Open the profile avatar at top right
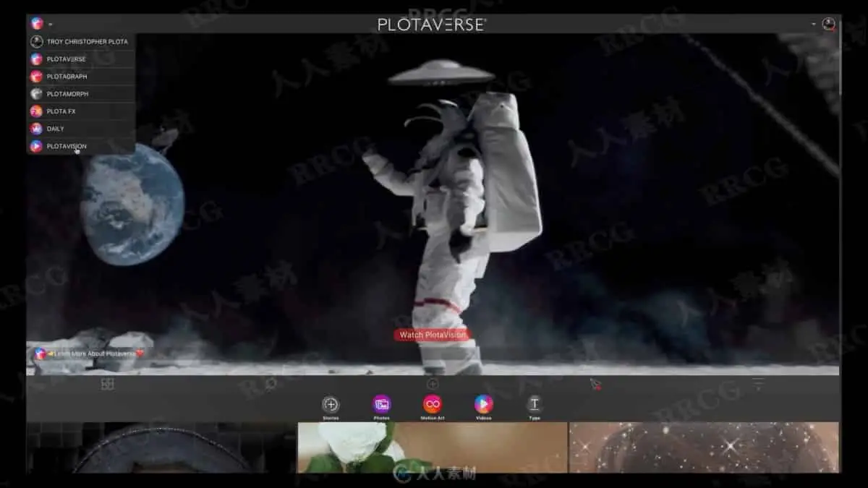The height and width of the screenshot is (488, 868). pos(829,24)
